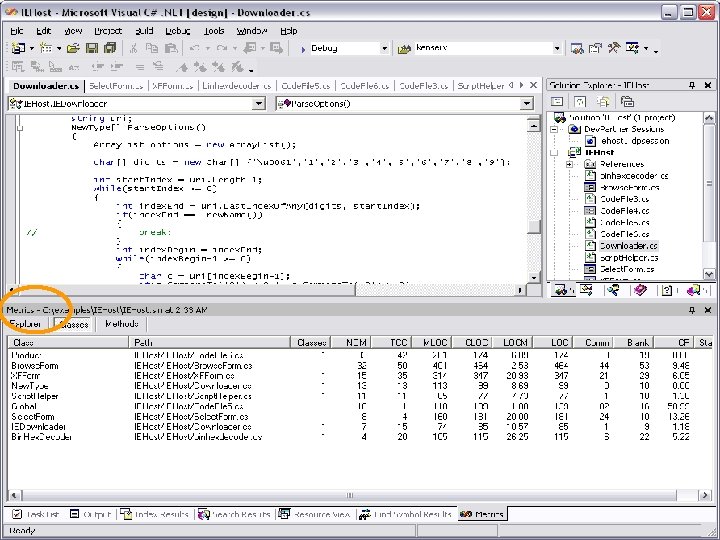Open the Task List bottom tab

[35, 514]
